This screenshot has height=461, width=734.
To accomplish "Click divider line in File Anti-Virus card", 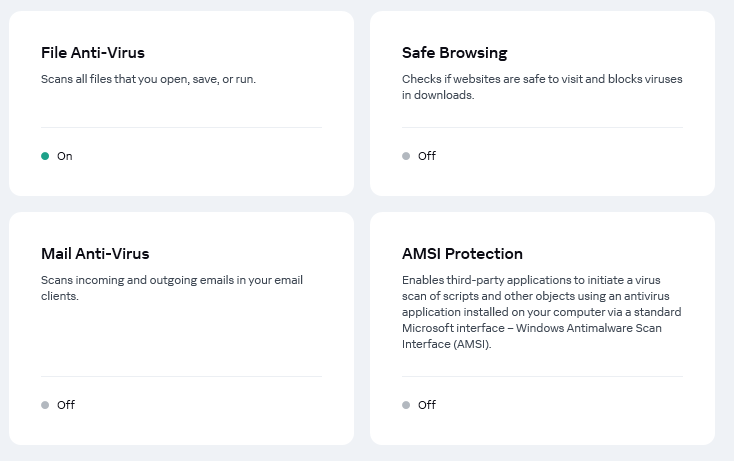I will [x=181, y=128].
